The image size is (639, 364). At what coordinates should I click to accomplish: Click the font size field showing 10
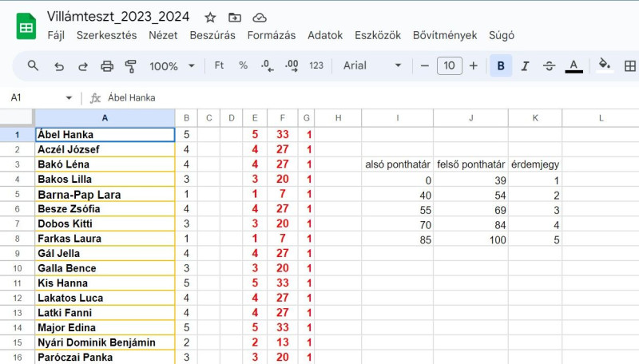coord(449,65)
